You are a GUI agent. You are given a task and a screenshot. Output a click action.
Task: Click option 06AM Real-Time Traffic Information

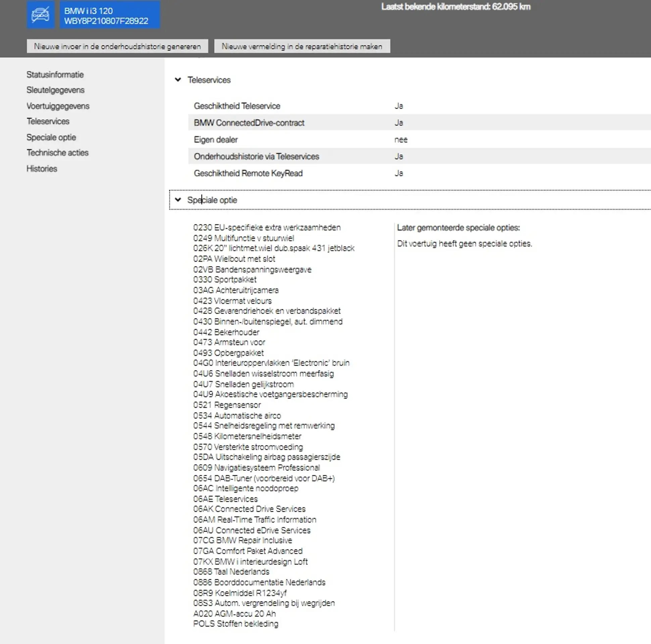[x=255, y=520]
